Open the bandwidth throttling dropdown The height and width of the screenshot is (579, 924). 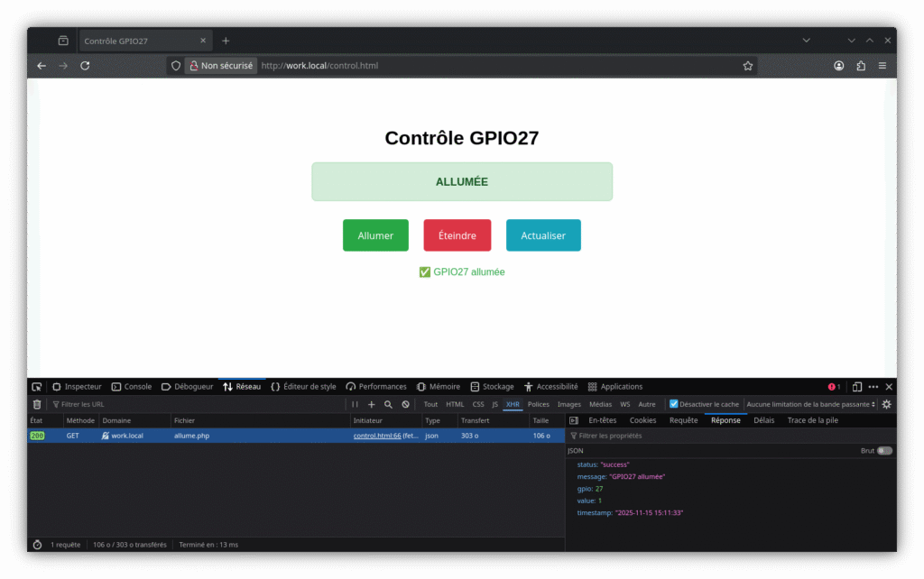[x=811, y=405]
